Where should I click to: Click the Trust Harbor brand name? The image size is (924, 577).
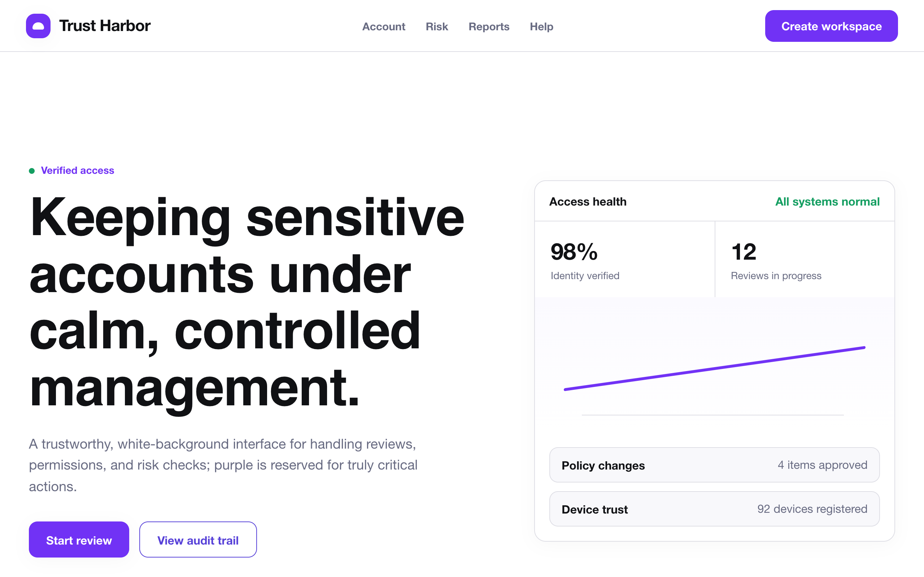[x=105, y=26]
